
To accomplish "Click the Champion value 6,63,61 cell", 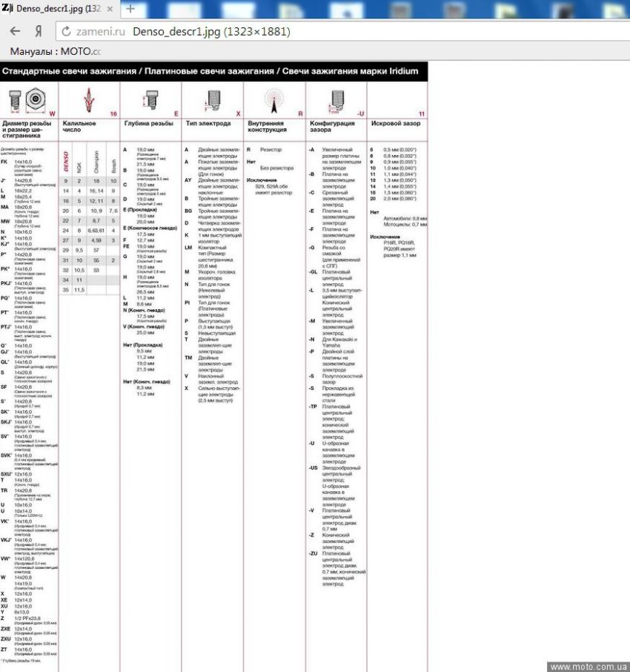I will pos(96,231).
